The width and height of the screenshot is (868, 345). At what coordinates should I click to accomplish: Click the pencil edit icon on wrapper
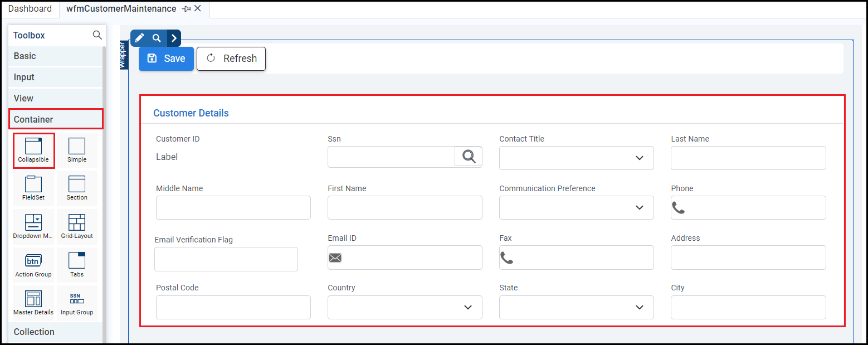pyautogui.click(x=140, y=38)
